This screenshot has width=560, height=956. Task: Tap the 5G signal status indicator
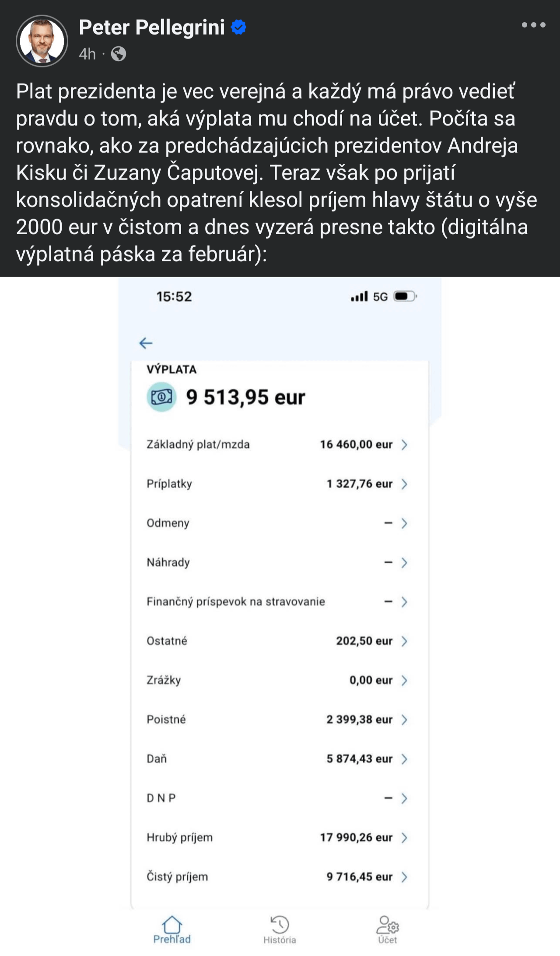tap(380, 297)
